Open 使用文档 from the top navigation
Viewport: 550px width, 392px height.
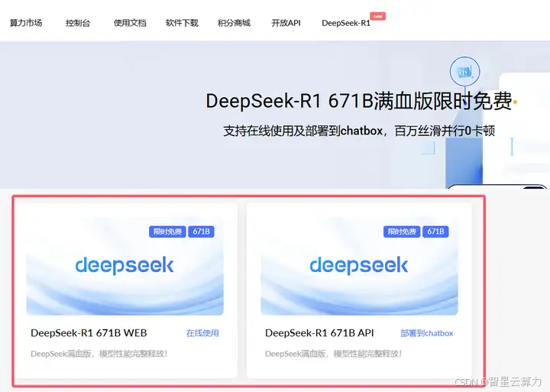coord(130,23)
